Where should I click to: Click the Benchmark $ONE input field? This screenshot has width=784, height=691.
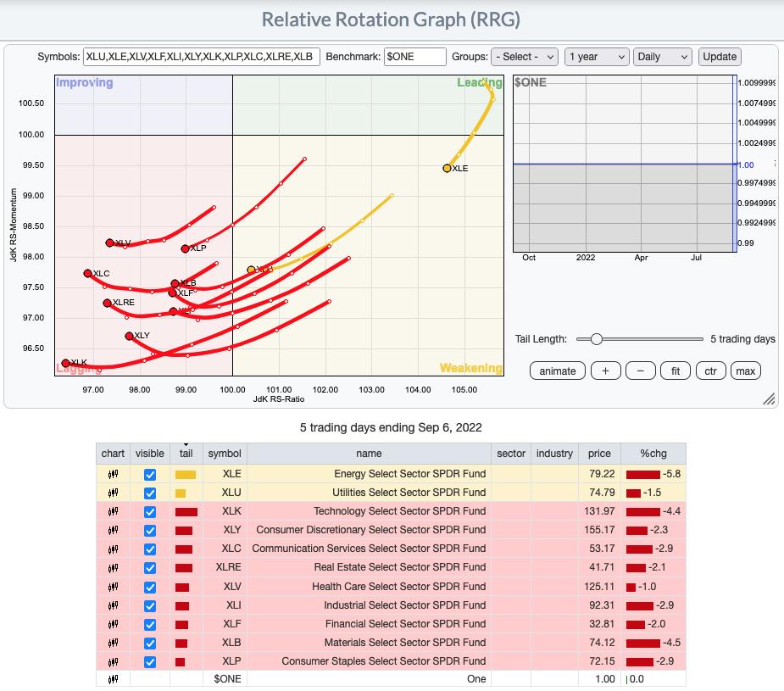click(415, 57)
